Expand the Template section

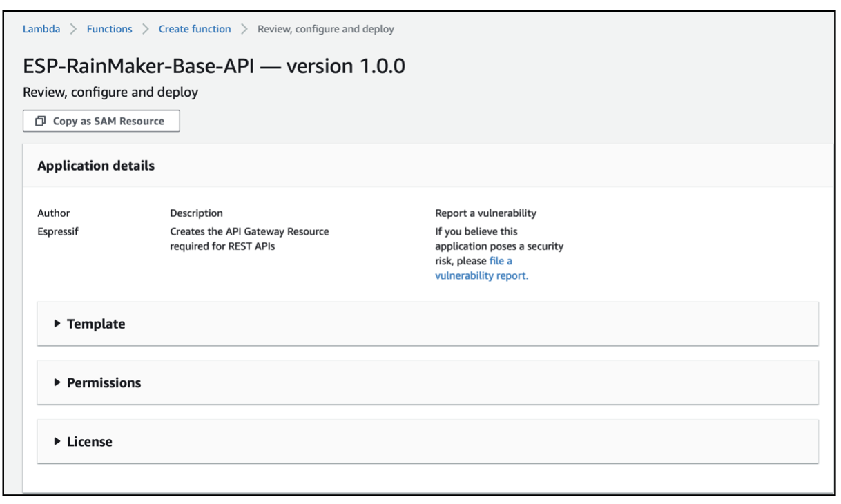coord(427,324)
